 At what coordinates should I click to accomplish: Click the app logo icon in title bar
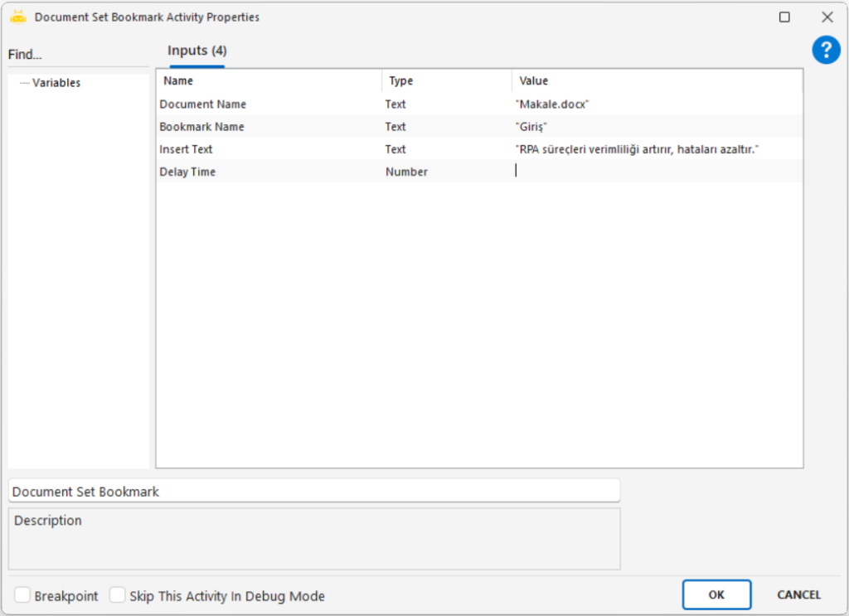click(x=18, y=17)
